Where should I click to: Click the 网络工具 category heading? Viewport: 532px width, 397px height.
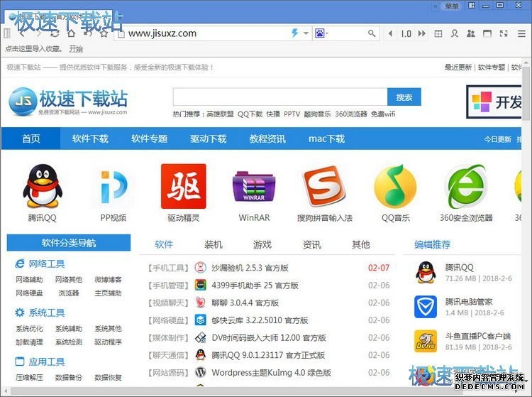(40, 263)
